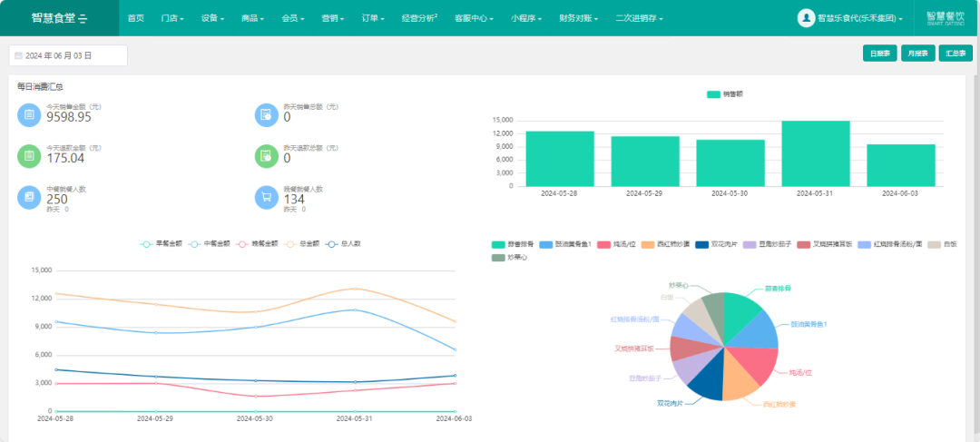Image resolution: width=980 pixels, height=442 pixels.
Task: Toggle 红烧排骨汤粉/面 in pie chart legend
Action: click(890, 244)
